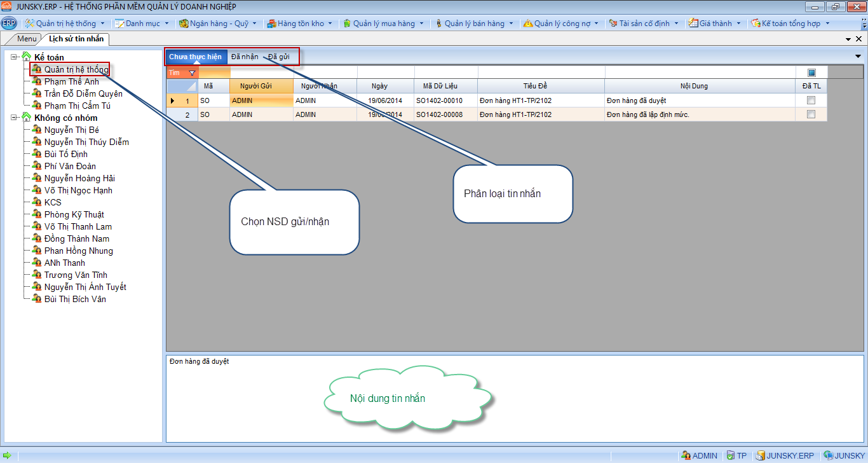Toggle the select-all box in Đã TL column
The width and height of the screenshot is (868, 463).
(811, 73)
